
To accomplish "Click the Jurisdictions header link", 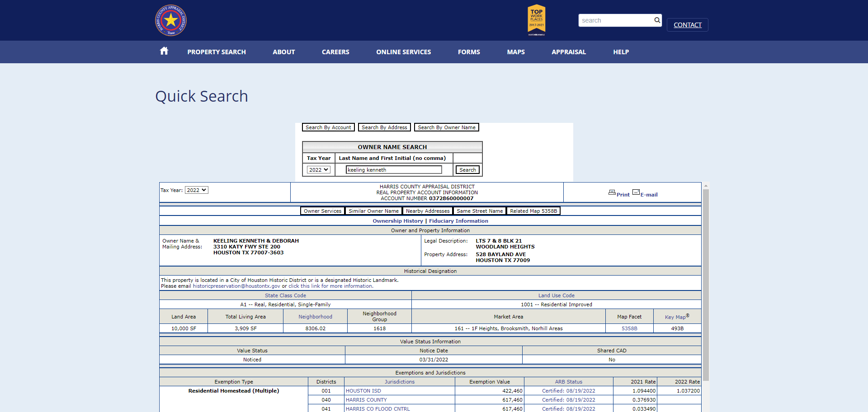I will point(400,382).
